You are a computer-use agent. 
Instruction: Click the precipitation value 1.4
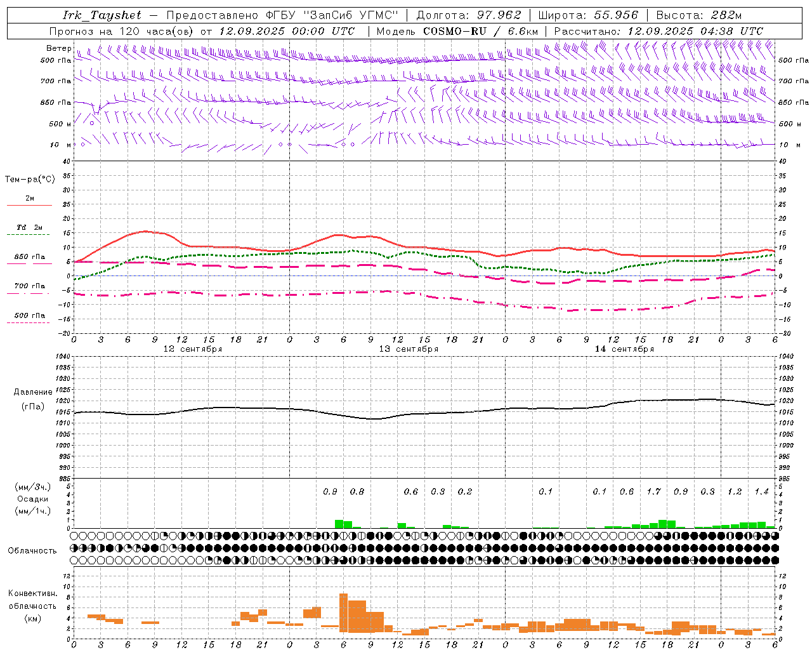(x=761, y=491)
